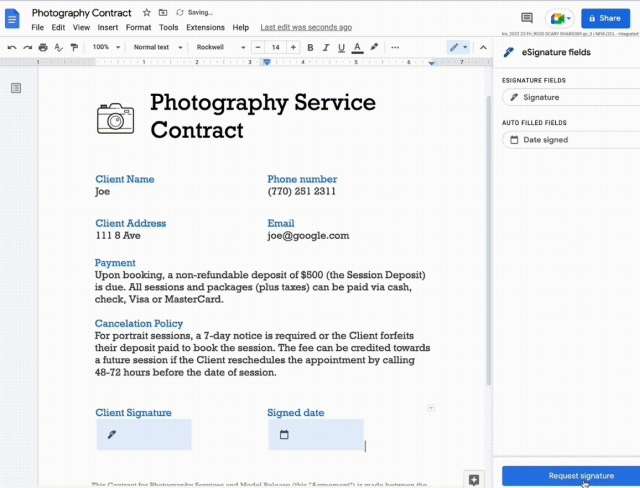Viewport: 640px width, 488px height.
Task: Open comment history icon
Action: point(527,18)
